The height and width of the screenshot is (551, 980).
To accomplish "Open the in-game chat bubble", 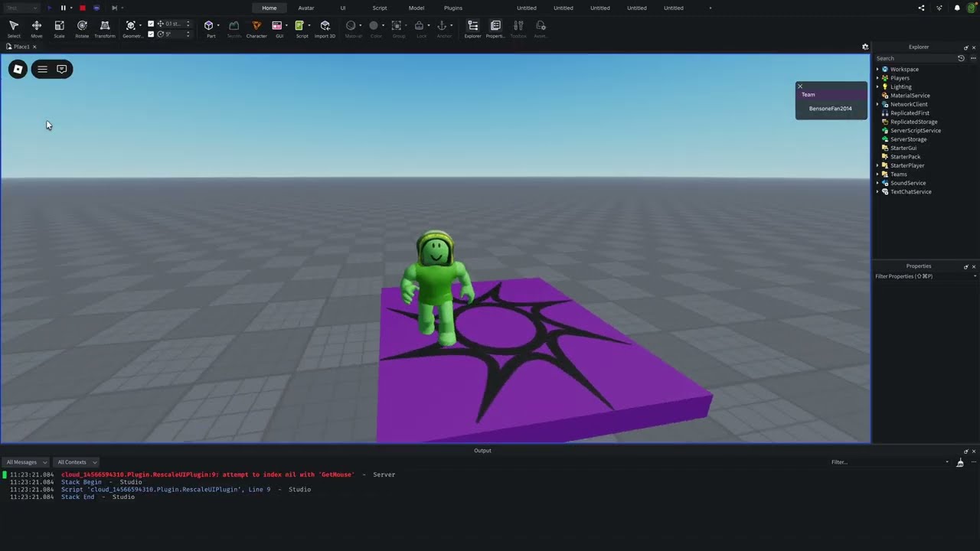I will [x=62, y=69].
